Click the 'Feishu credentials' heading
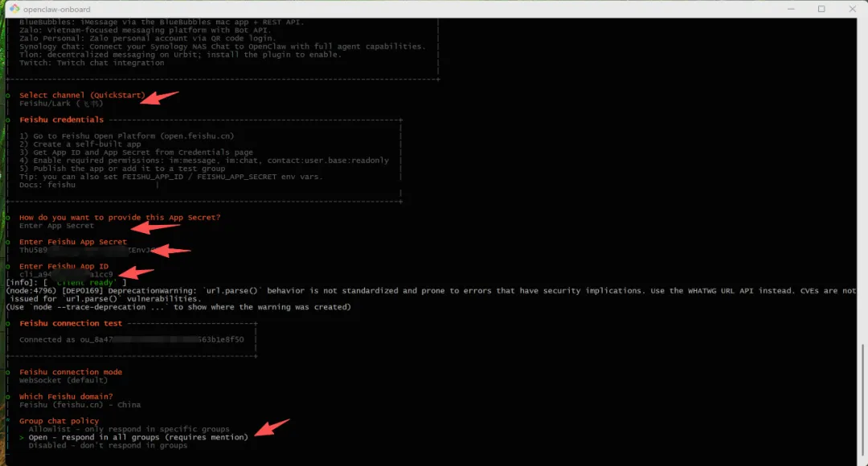The width and height of the screenshot is (868, 466). pos(61,120)
